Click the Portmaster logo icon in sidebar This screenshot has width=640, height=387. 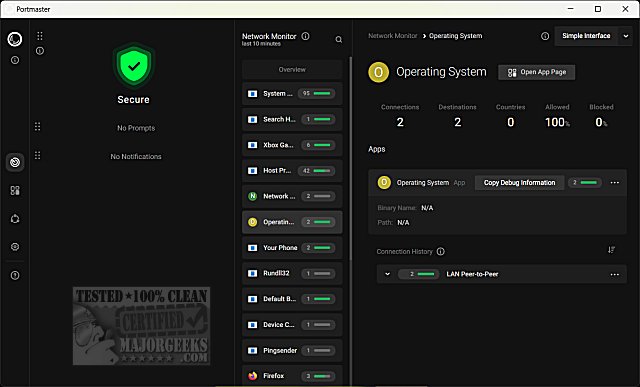click(x=15, y=39)
